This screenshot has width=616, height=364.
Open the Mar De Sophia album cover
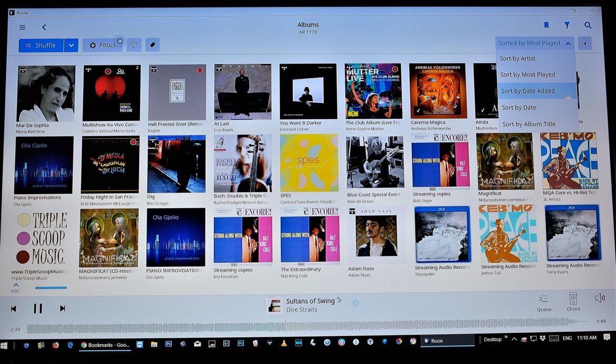pyautogui.click(x=46, y=94)
